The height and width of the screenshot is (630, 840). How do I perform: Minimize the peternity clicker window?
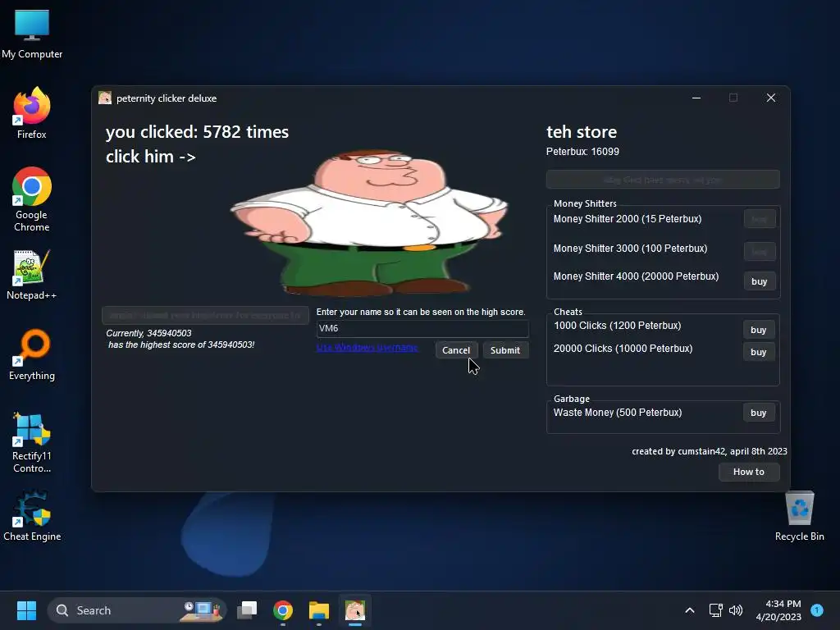coord(696,98)
